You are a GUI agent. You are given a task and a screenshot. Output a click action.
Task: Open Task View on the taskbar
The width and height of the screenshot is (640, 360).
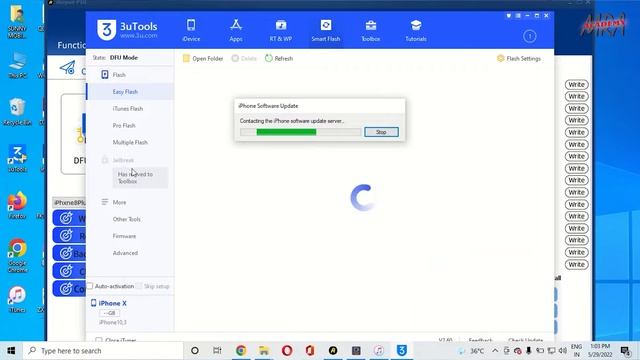(x=217, y=351)
